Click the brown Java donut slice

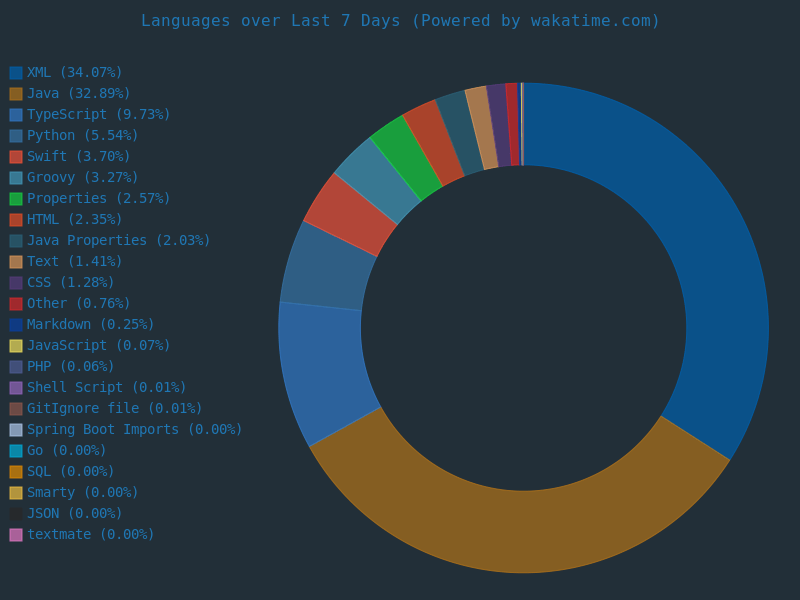click(520, 530)
